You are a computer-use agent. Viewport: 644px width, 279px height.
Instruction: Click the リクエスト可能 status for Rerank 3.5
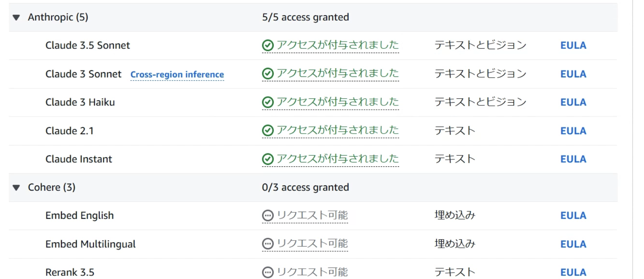pos(312,272)
